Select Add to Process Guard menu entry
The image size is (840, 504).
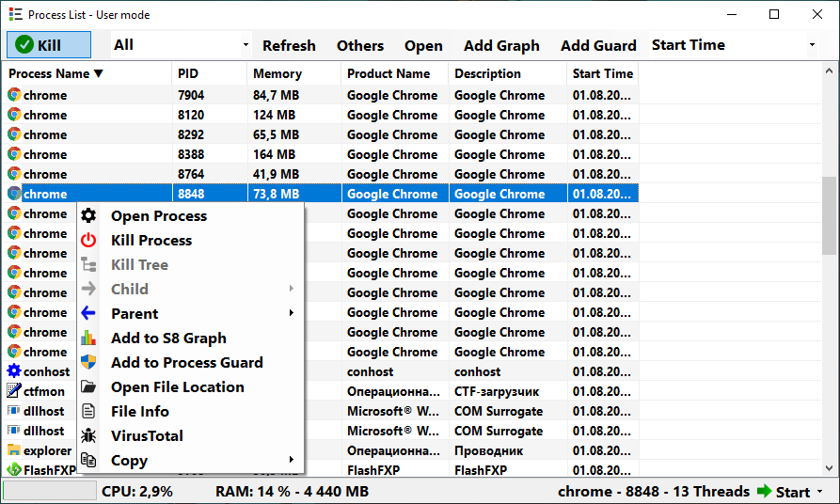pyautogui.click(x=191, y=363)
